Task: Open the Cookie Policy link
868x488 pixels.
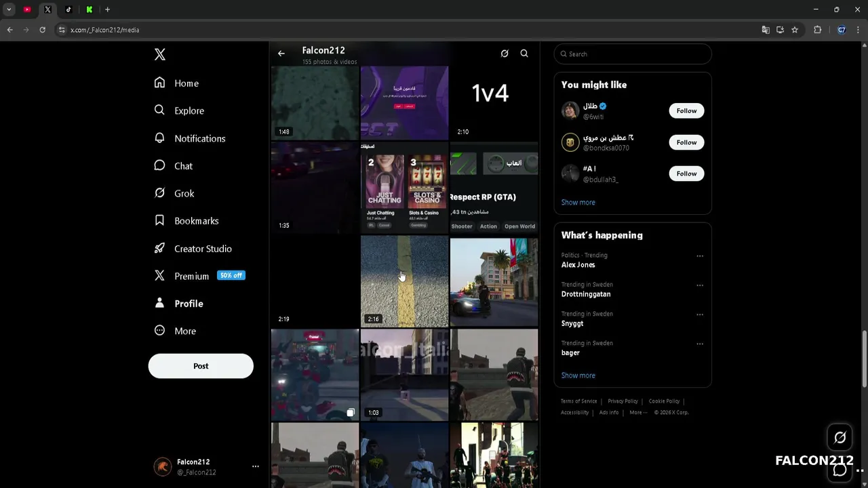Action: tap(664, 401)
